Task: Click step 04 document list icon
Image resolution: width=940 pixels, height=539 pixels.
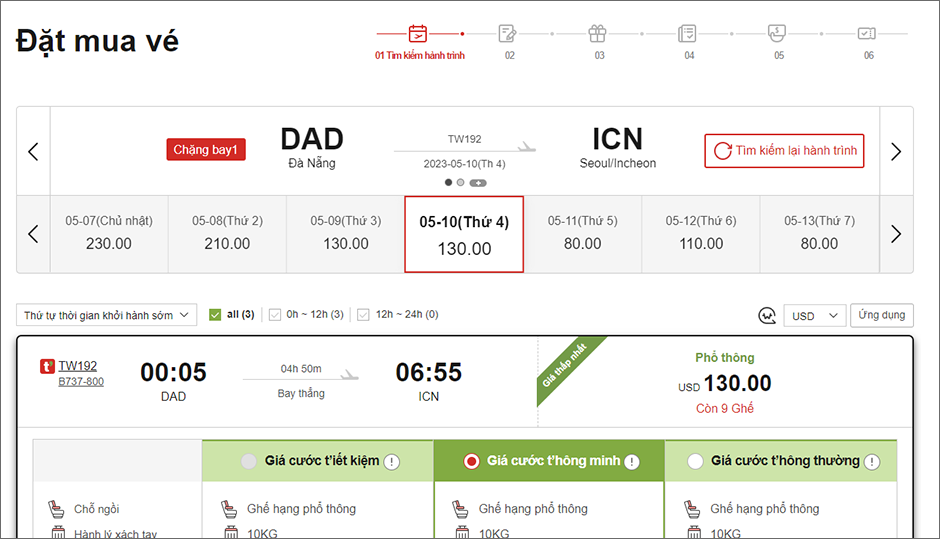Action: 688,33
